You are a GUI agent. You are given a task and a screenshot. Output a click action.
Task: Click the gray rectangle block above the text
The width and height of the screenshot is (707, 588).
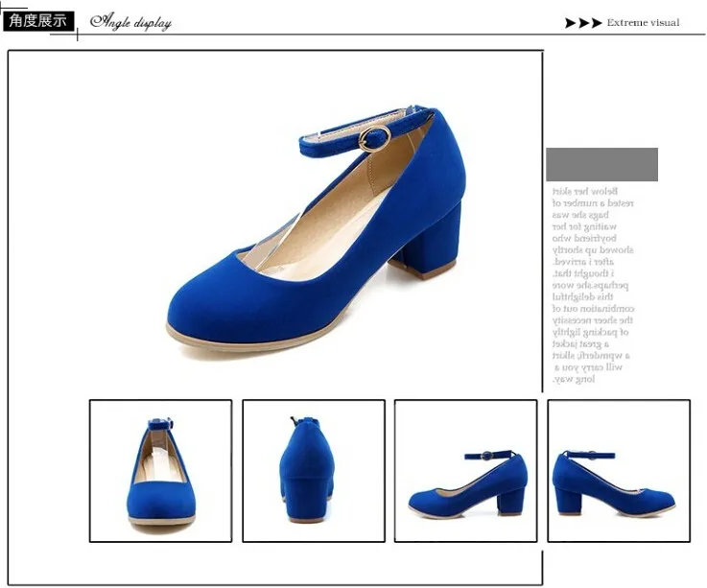(x=601, y=164)
